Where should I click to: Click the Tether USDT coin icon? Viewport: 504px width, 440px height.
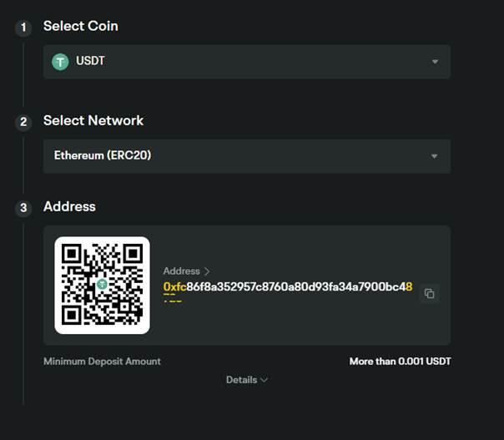tap(60, 62)
